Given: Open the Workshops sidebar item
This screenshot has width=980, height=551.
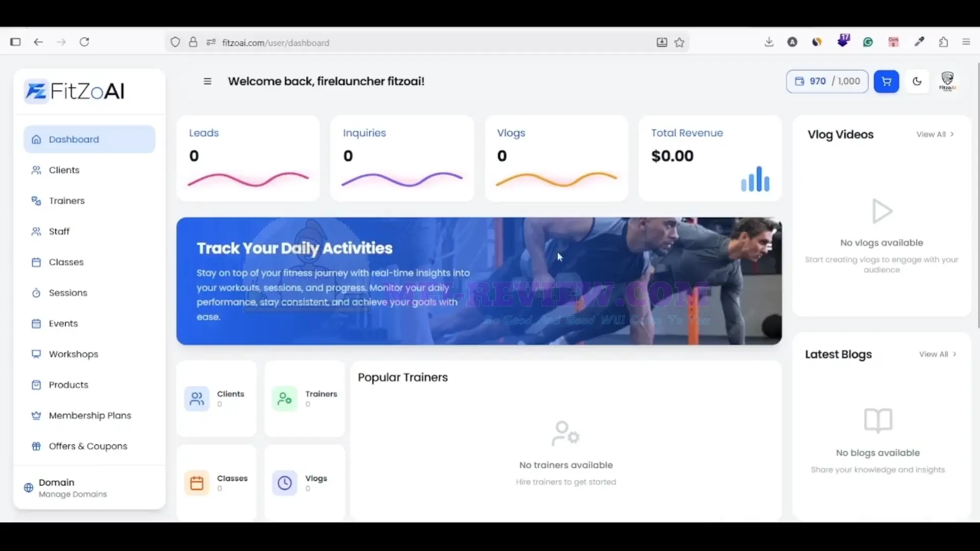Looking at the screenshot, I should point(89,354).
